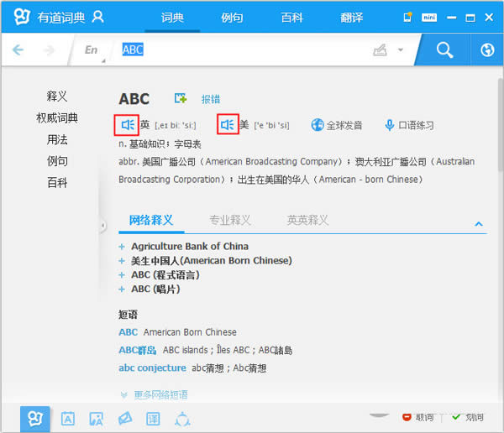Open the globe web search icon

click(x=487, y=50)
